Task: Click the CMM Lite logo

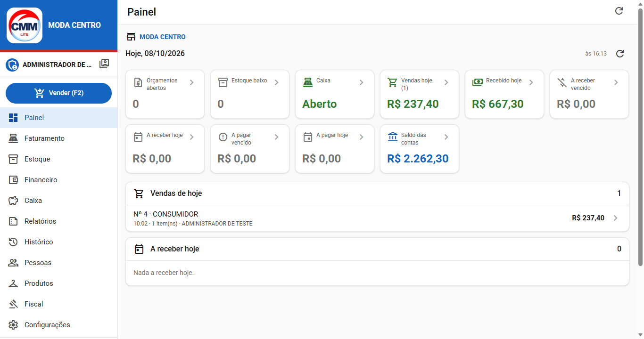Action: click(x=25, y=25)
